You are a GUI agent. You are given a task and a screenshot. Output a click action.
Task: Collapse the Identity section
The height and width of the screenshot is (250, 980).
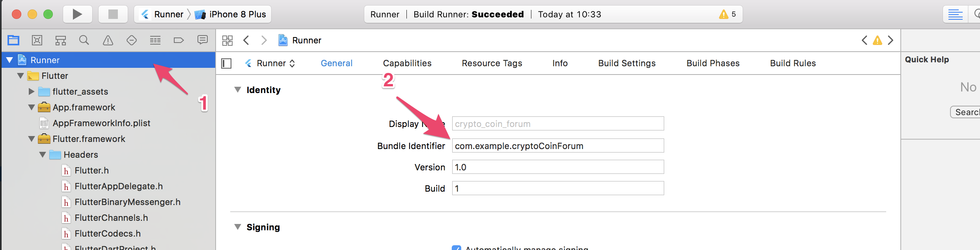238,90
